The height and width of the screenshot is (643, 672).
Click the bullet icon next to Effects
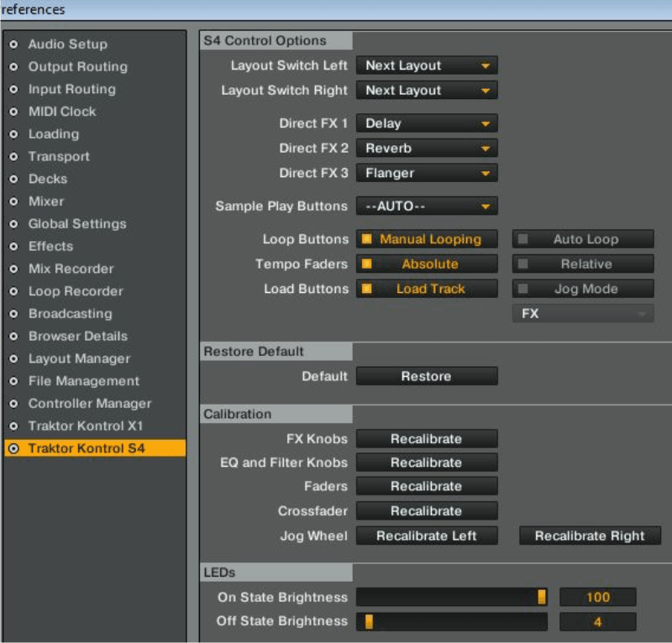(13, 247)
